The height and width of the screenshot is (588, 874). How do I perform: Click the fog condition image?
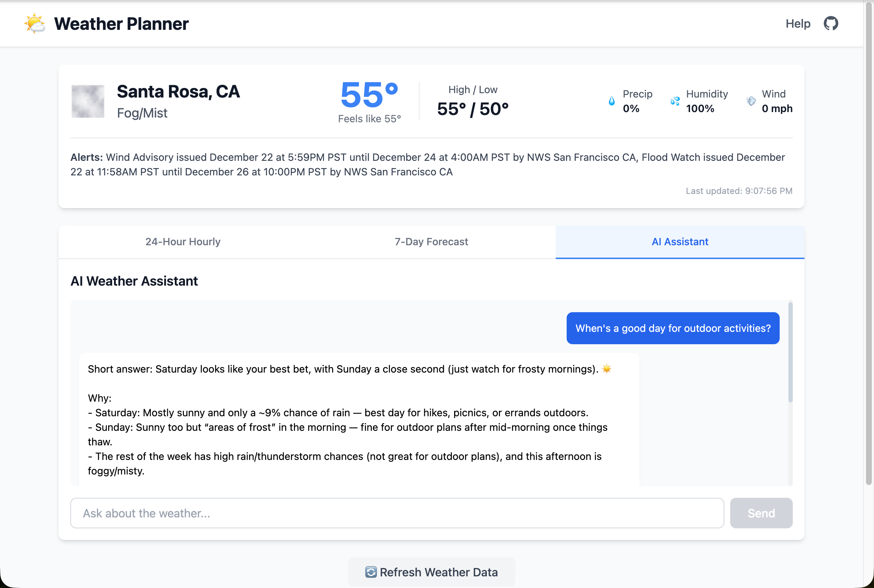[88, 101]
